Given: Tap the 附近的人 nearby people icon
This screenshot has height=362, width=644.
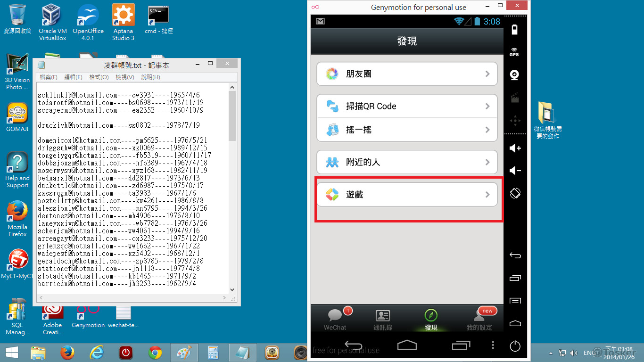Looking at the screenshot, I should tap(333, 162).
